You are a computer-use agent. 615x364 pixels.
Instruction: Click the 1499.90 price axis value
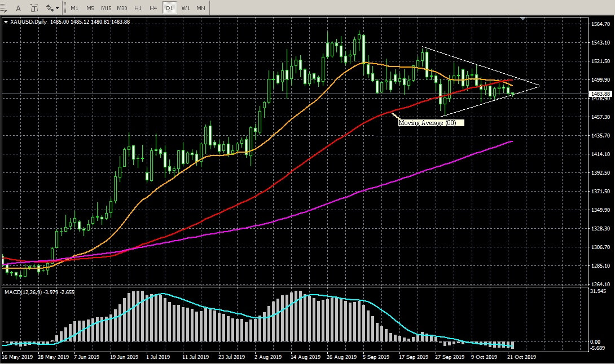pos(600,79)
